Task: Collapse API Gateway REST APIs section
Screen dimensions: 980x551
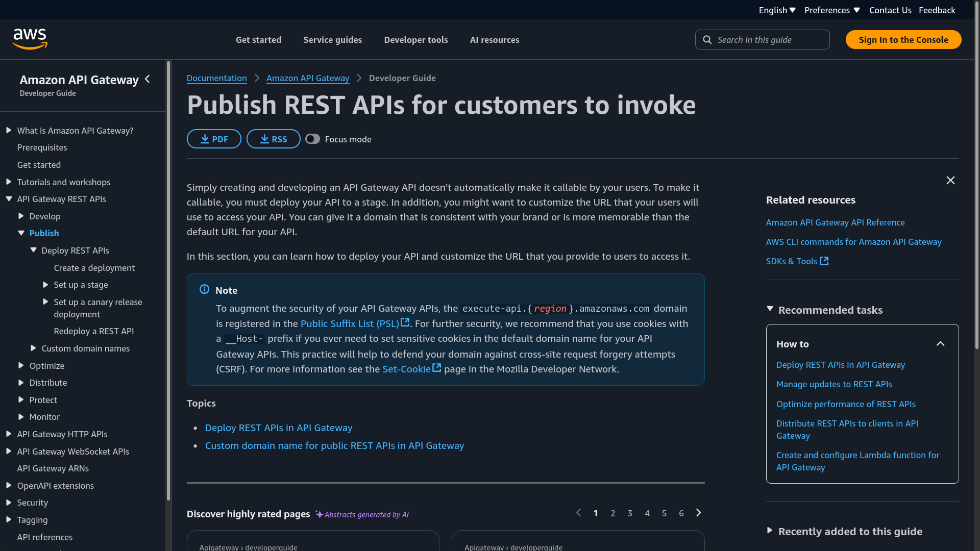Action: [x=9, y=199]
